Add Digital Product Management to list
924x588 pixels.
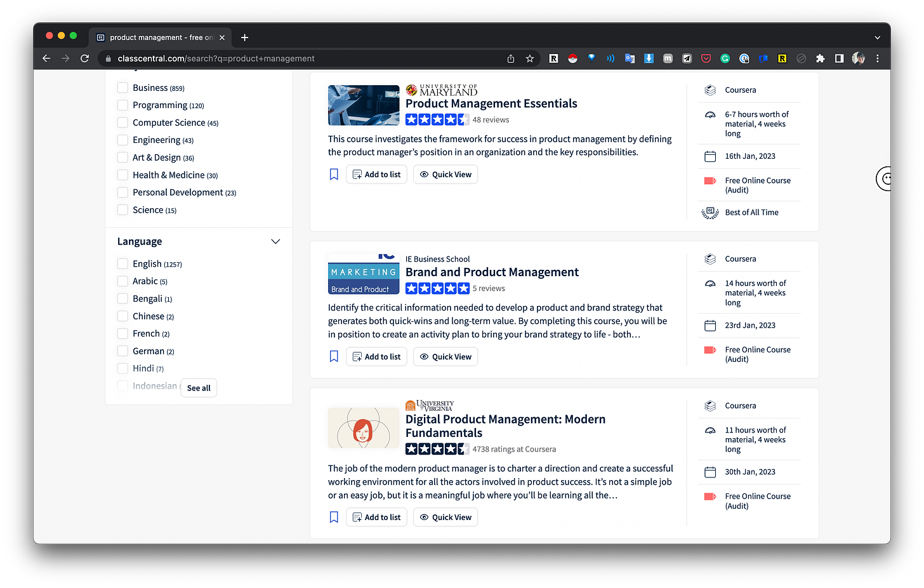click(376, 518)
